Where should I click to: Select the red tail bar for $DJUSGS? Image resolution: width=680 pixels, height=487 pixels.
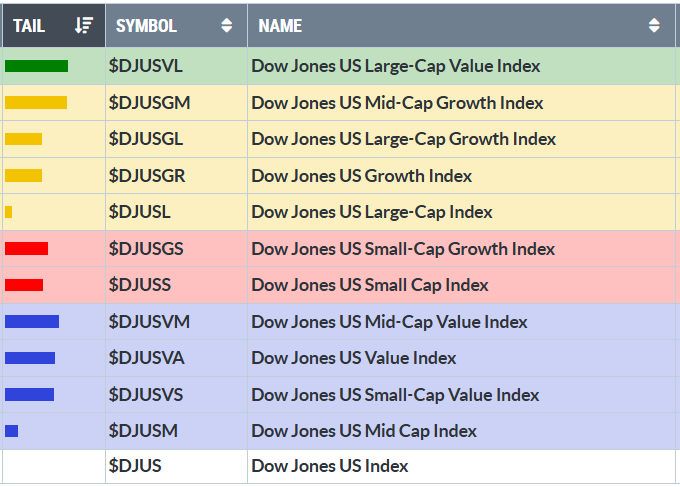point(26,248)
